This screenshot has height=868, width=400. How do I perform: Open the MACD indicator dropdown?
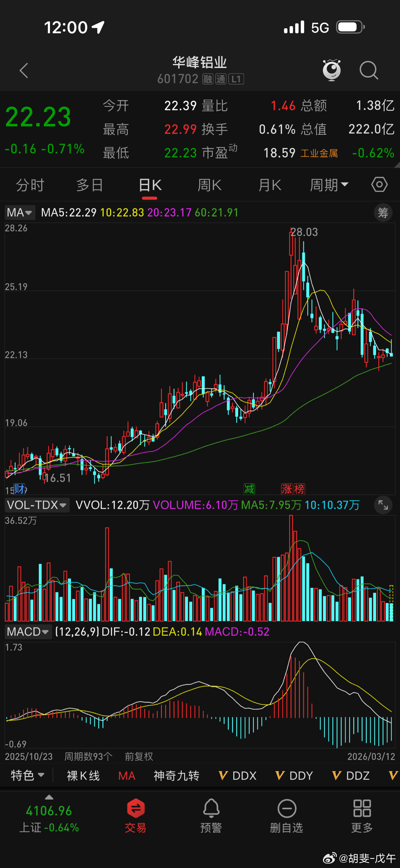tap(28, 631)
